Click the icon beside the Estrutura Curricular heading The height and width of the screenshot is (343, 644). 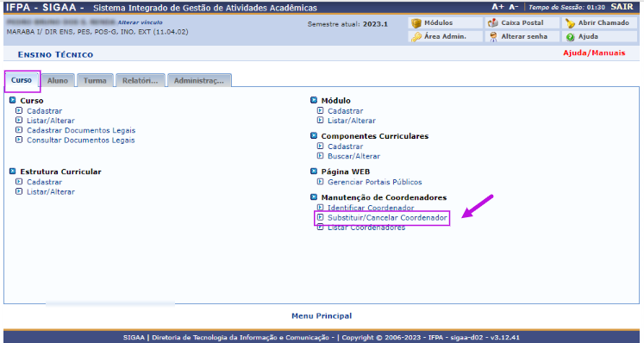pyautogui.click(x=13, y=171)
